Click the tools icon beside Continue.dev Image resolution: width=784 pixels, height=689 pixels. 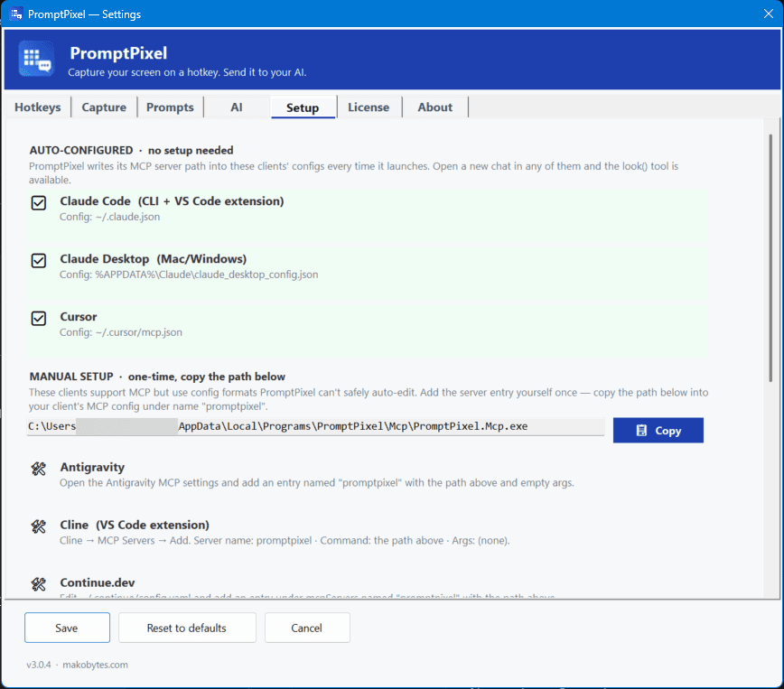tap(39, 584)
